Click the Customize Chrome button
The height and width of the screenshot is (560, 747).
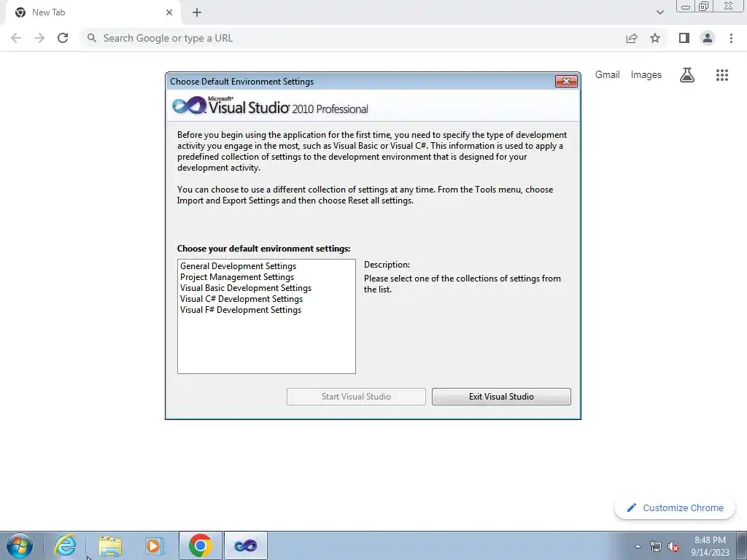[x=675, y=508]
